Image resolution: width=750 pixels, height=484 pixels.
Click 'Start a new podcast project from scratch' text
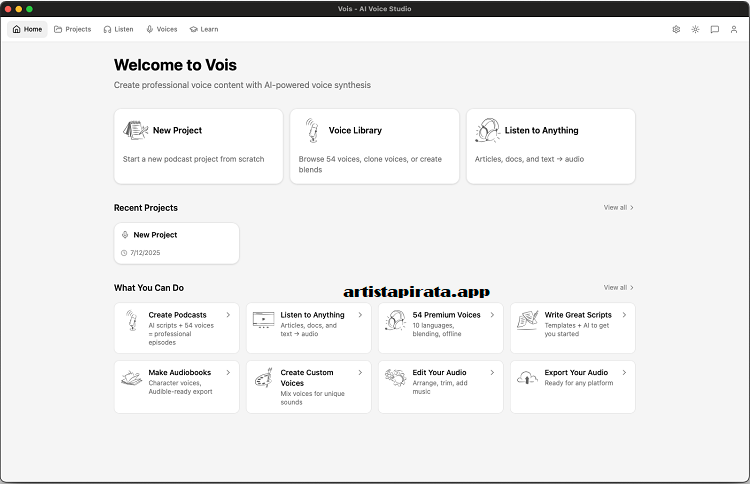click(193, 159)
